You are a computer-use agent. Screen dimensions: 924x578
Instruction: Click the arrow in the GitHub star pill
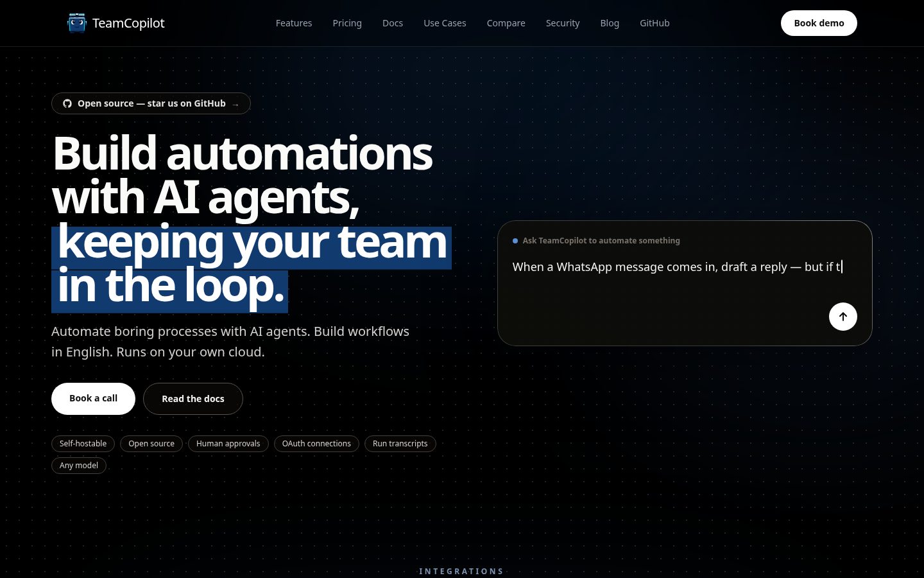click(235, 104)
